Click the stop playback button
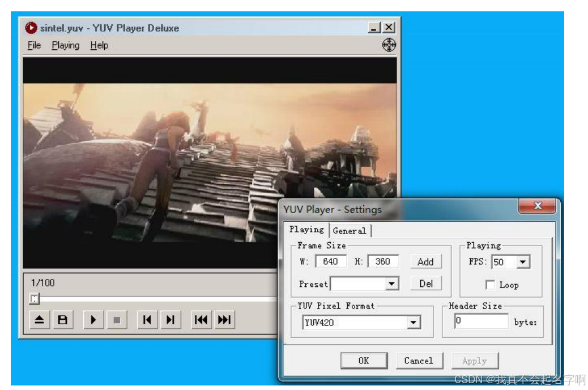Viewport: 588px width, 390px height. (x=117, y=320)
